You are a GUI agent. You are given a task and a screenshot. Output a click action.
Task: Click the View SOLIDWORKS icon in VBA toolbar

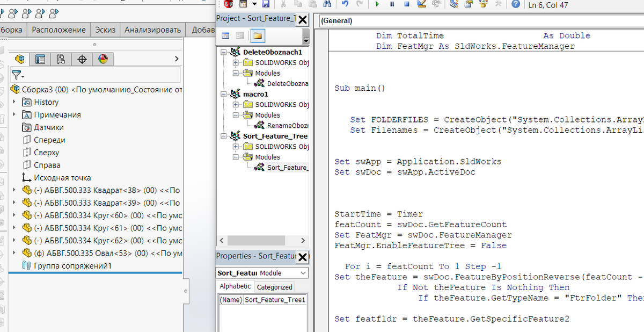tap(229, 4)
